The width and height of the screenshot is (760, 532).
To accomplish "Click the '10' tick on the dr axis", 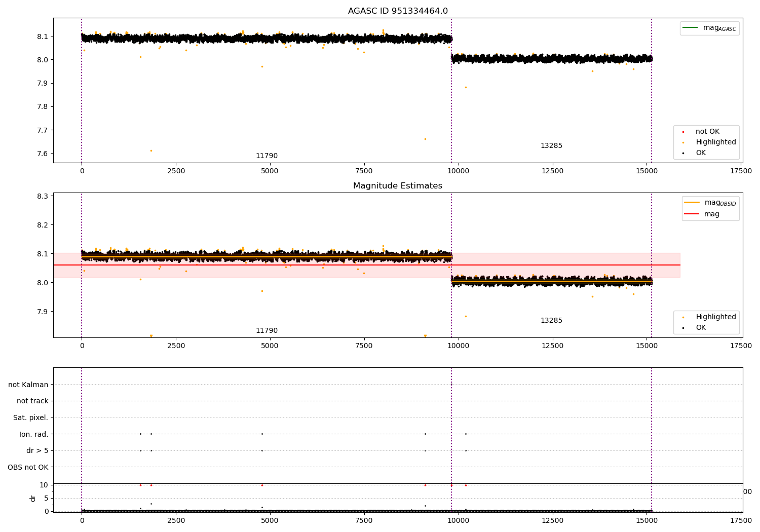I will [44, 485].
